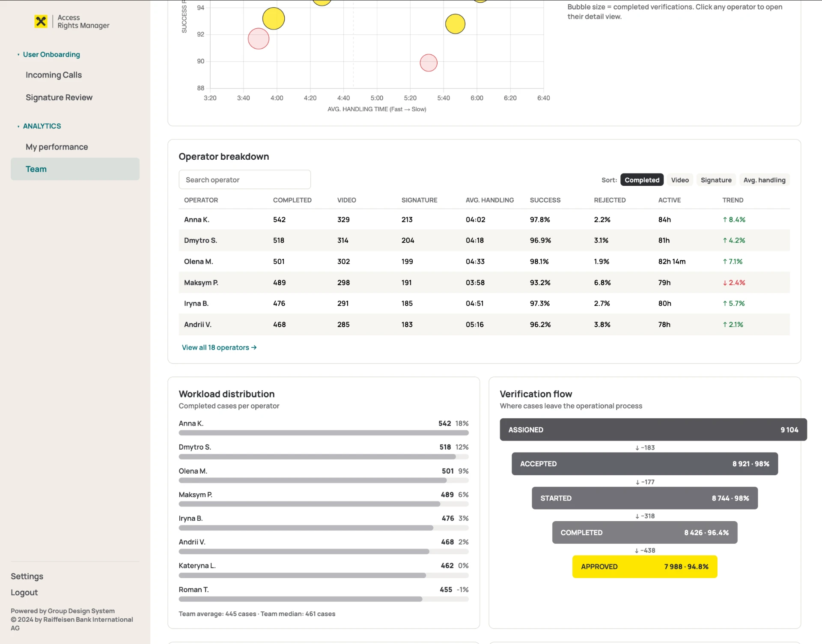Click the red bubble near 92 success
This screenshot has width=822, height=644.
pos(259,39)
